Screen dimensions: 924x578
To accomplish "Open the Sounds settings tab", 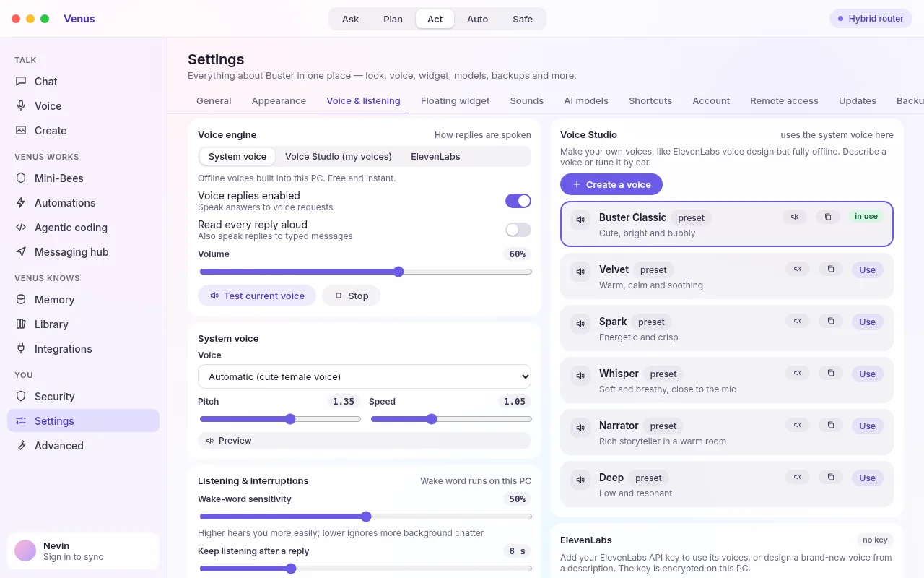I will tap(527, 101).
